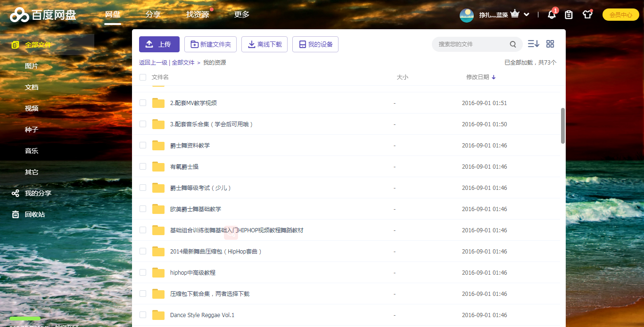Click the search magnifier icon
Viewport: 644px width, 327px height.
pos(513,44)
